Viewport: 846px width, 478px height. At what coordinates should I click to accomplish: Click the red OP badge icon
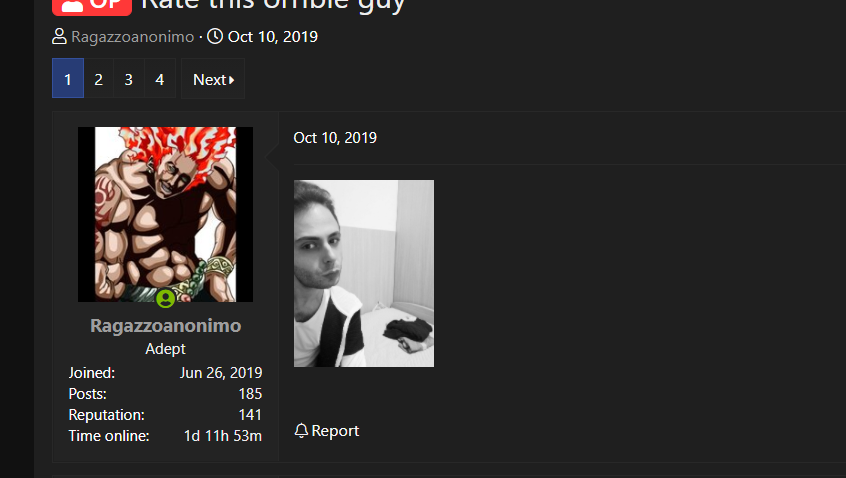[92, 7]
